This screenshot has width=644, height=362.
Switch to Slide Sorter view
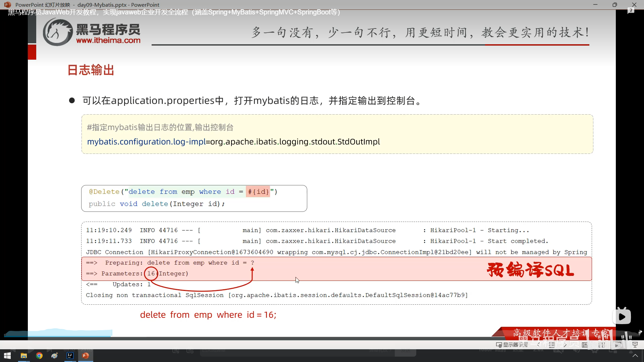click(x=602, y=345)
